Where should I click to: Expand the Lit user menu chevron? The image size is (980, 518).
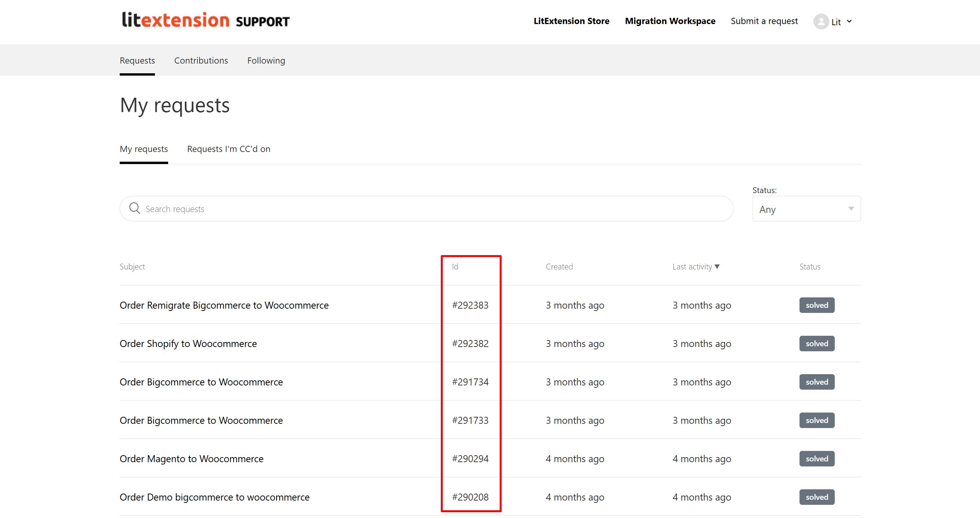point(849,21)
